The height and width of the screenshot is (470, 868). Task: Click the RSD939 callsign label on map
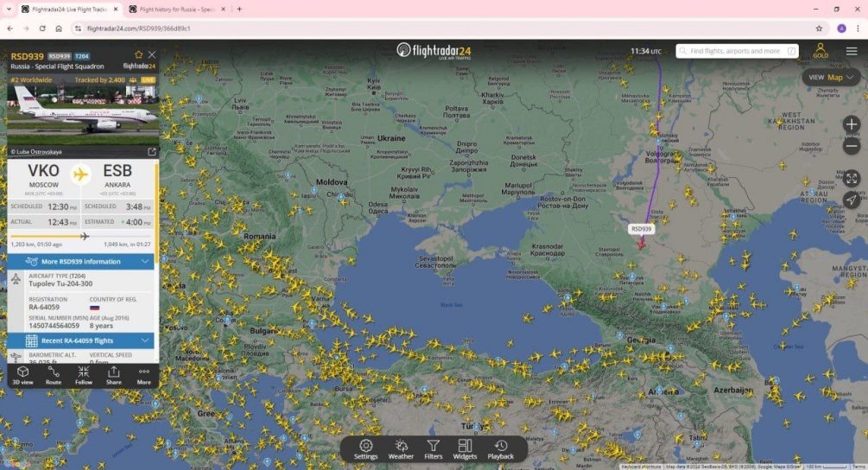tap(641, 229)
